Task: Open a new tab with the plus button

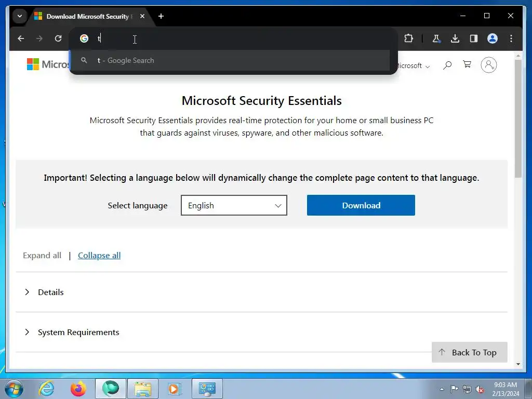Action: pyautogui.click(x=161, y=16)
